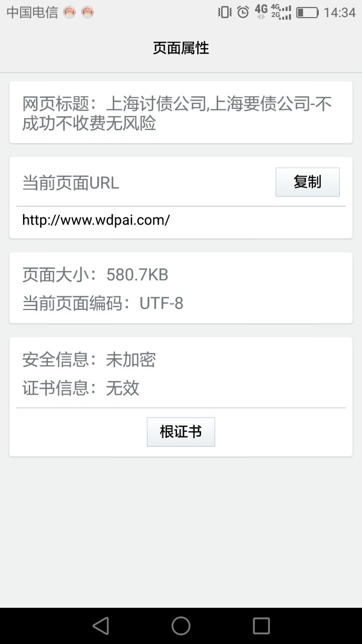Tap the 页面属性 page title header
This screenshot has height=644, width=362.
[181, 48]
